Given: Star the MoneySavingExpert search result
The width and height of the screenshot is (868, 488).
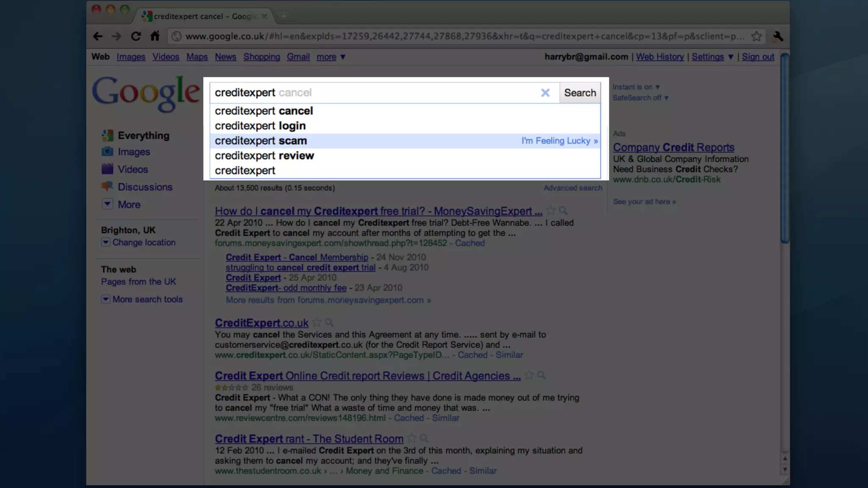Looking at the screenshot, I should pyautogui.click(x=551, y=210).
